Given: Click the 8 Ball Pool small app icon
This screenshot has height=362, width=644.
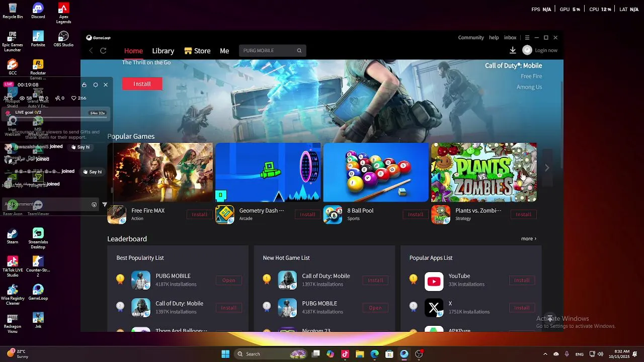Looking at the screenshot, I should pos(333,215).
